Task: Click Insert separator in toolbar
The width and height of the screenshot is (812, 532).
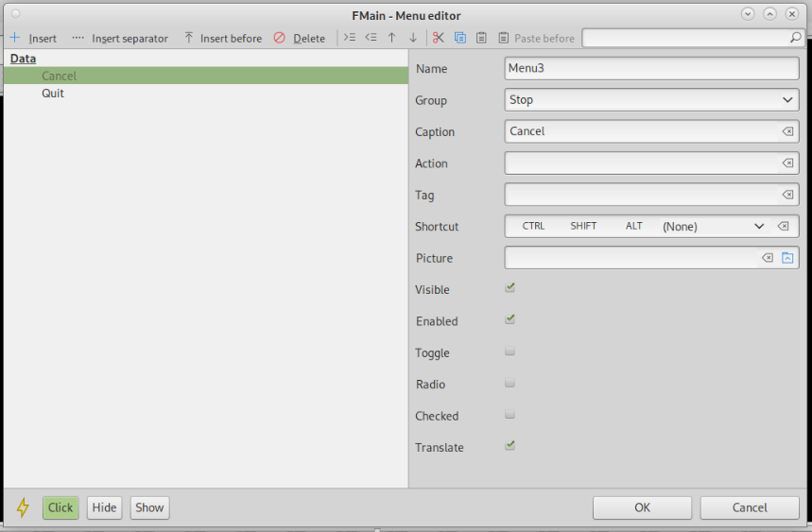Action: [120, 39]
